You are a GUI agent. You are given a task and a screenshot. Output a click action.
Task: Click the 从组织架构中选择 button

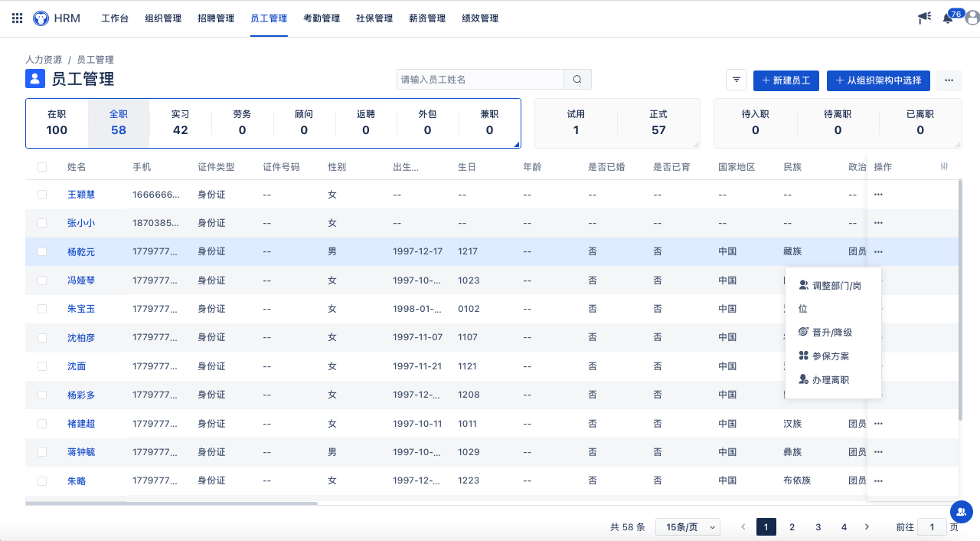pos(878,80)
